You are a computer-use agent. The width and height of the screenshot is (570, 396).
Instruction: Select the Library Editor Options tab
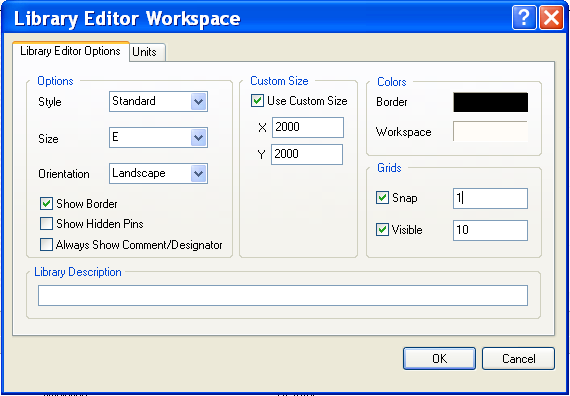click(71, 51)
